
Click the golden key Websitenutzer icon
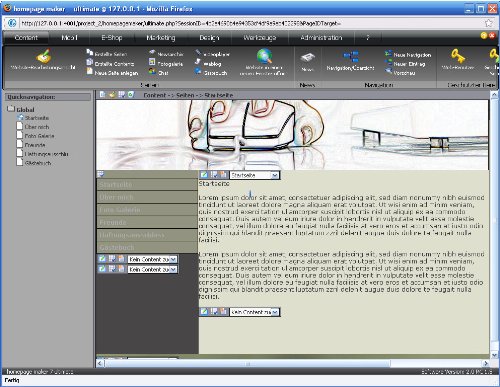tap(458, 56)
